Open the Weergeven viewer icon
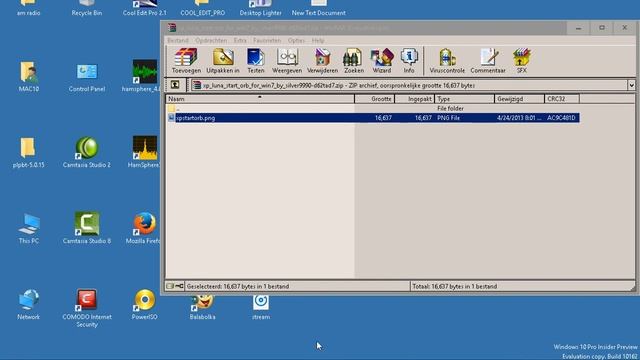 coord(287,60)
